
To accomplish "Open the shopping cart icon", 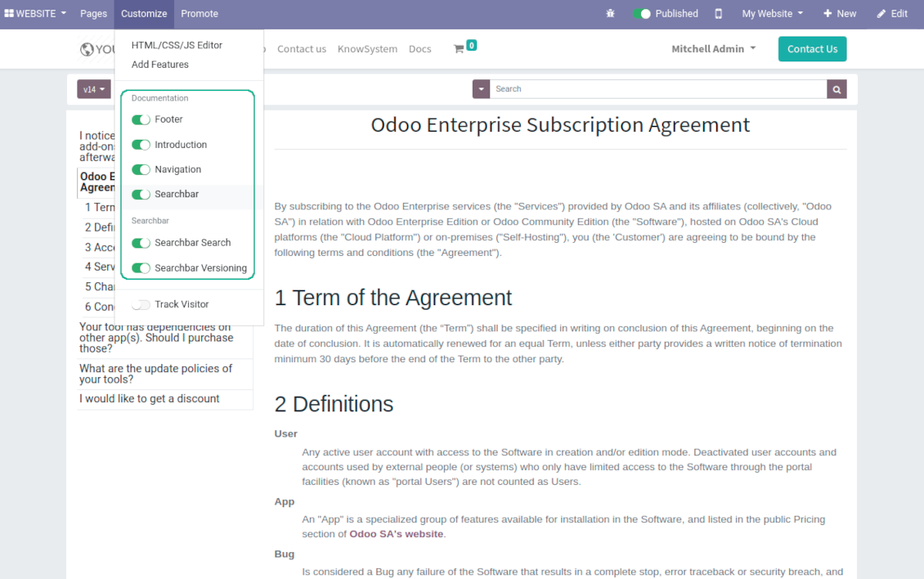I will pyautogui.click(x=459, y=49).
